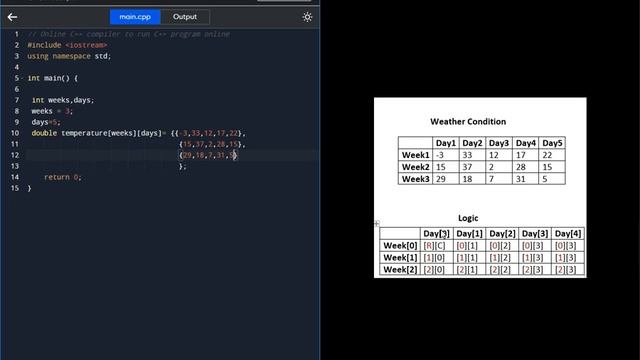Click line number 13 in the gutter
The height and width of the screenshot is (360, 640).
(x=15, y=166)
